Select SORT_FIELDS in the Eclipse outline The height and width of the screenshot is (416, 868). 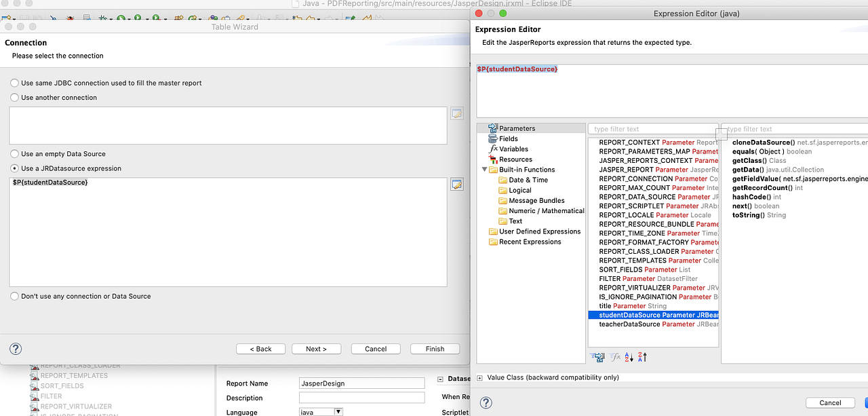[62, 385]
